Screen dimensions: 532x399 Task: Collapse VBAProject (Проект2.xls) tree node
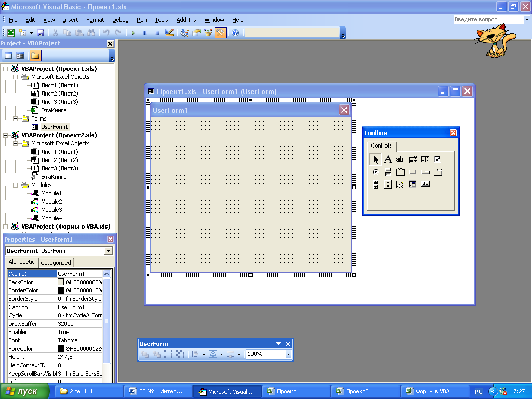pyautogui.click(x=5, y=135)
